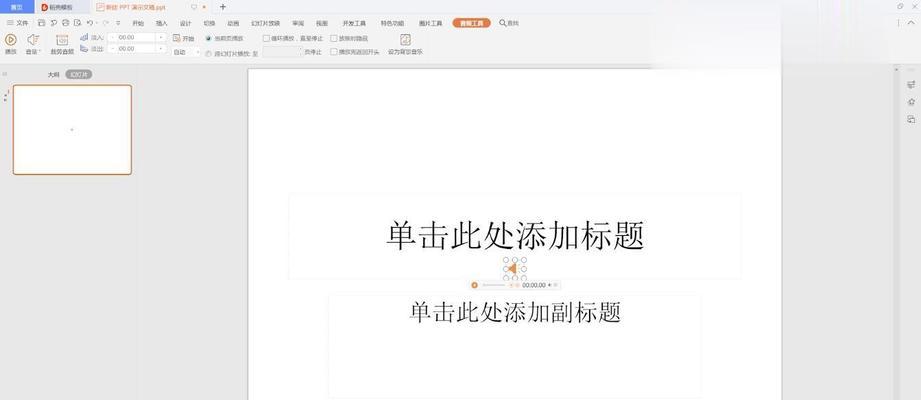Open the Slide Show ribbon tab

[x=265, y=23]
